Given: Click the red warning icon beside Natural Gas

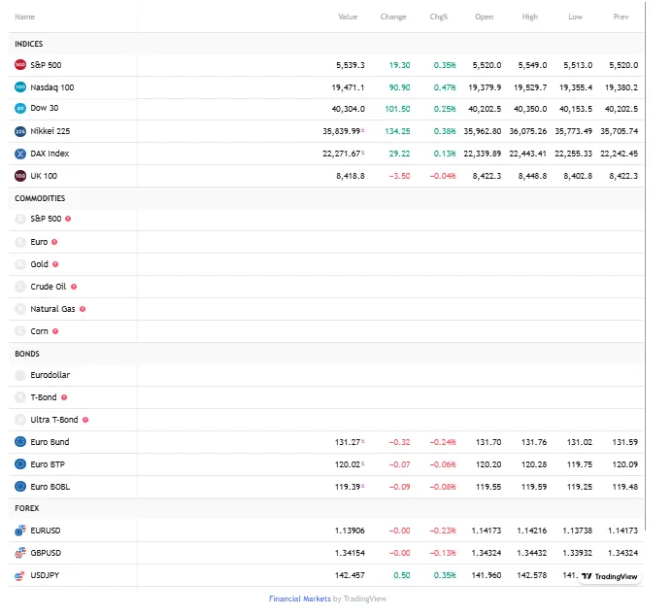Looking at the screenshot, I should [x=83, y=309].
